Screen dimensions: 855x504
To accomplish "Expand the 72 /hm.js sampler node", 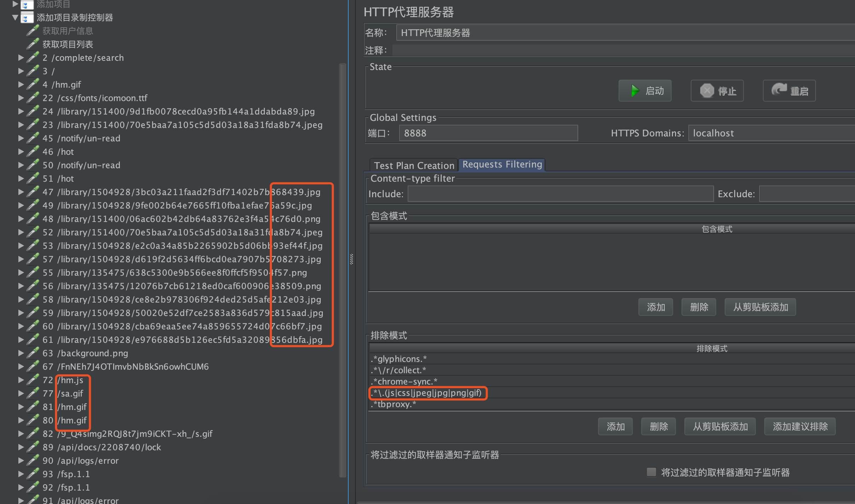I will (21, 380).
